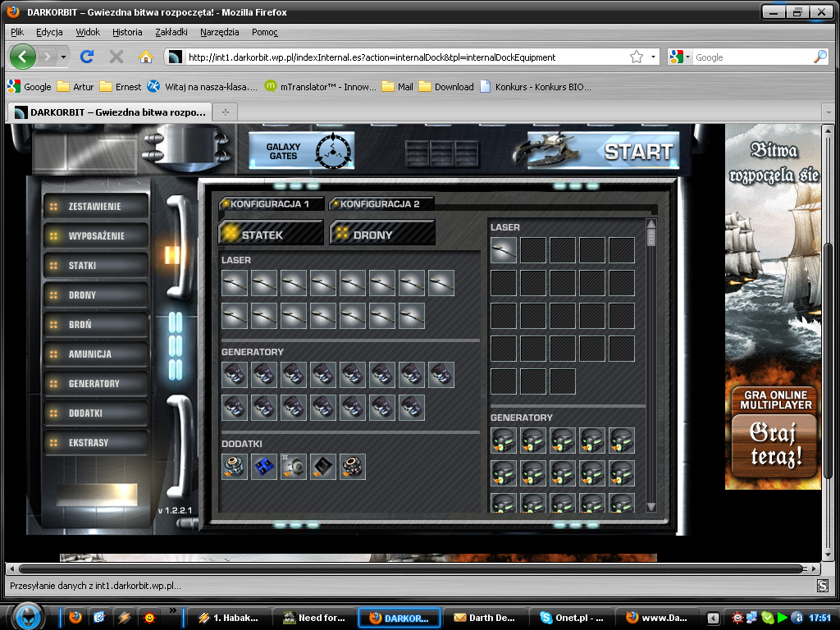Click Firefox Back button
Viewport: 840px width, 630px height.
[x=22, y=57]
